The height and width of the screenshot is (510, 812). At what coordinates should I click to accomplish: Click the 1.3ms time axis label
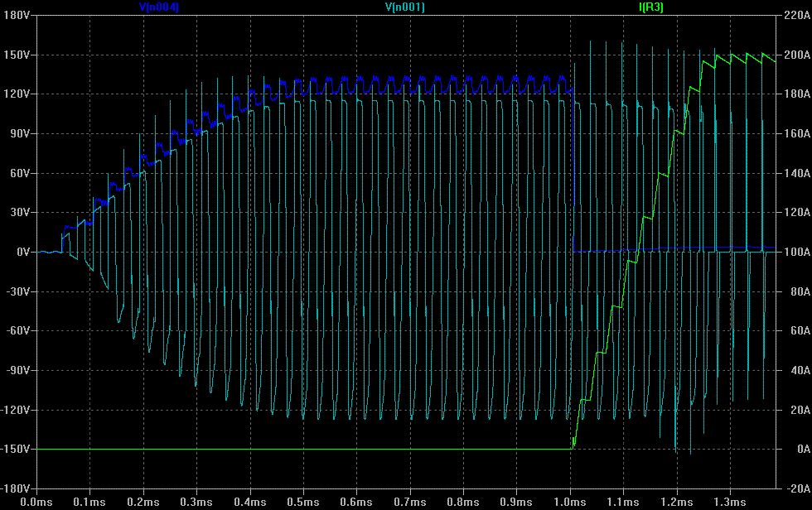[x=730, y=503]
